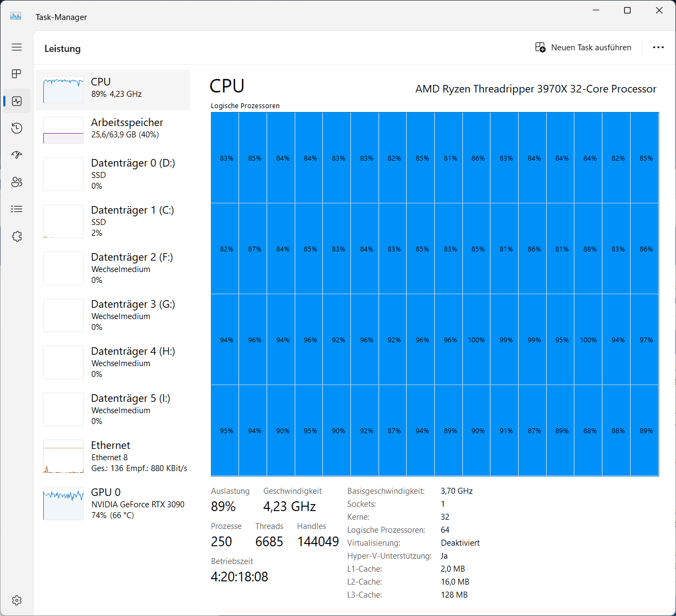Click the Task-Manager app icon in title bar

[16, 16]
